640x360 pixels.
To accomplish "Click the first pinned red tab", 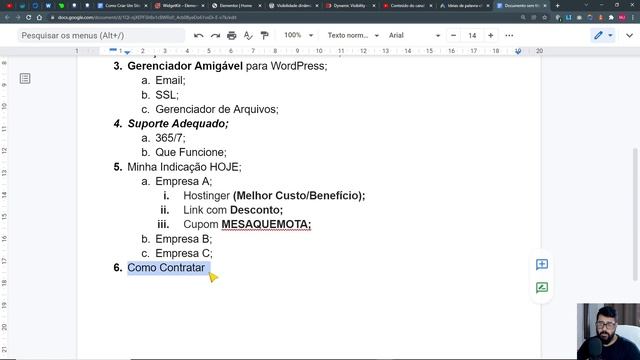I will (9, 6).
